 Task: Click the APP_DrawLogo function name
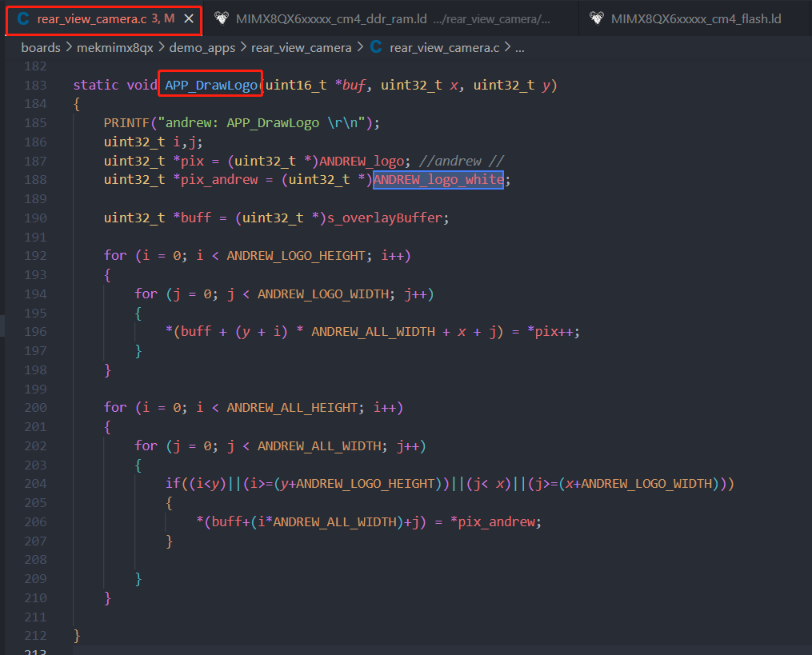pos(210,85)
